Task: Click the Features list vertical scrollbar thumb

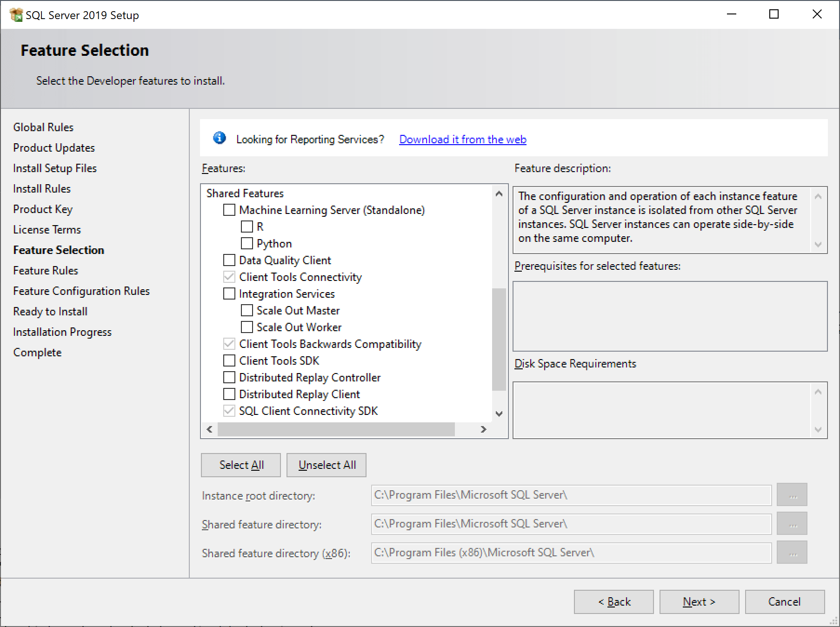Action: (x=499, y=340)
